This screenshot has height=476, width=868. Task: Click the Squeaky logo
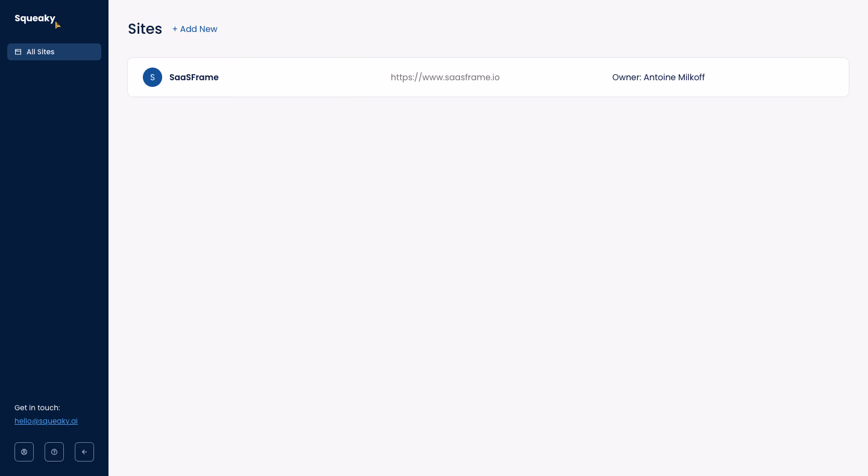click(x=37, y=20)
